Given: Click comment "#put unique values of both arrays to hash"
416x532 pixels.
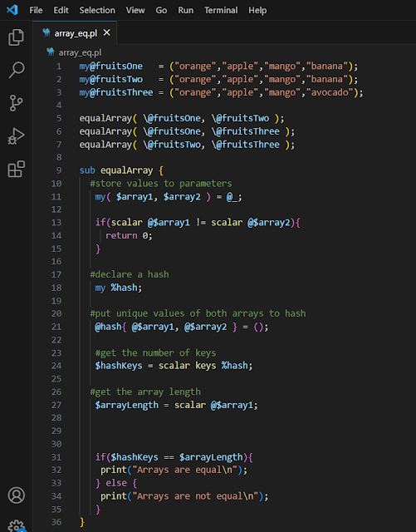Looking at the screenshot, I should click(198, 313).
